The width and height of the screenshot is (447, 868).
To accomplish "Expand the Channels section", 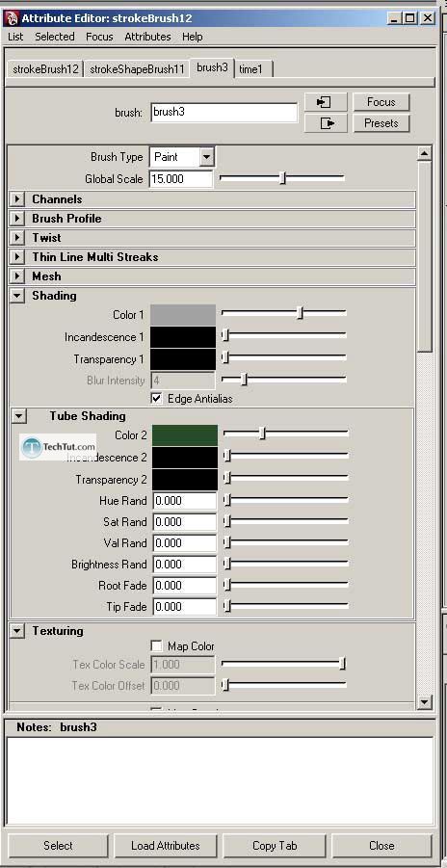I will (17, 199).
